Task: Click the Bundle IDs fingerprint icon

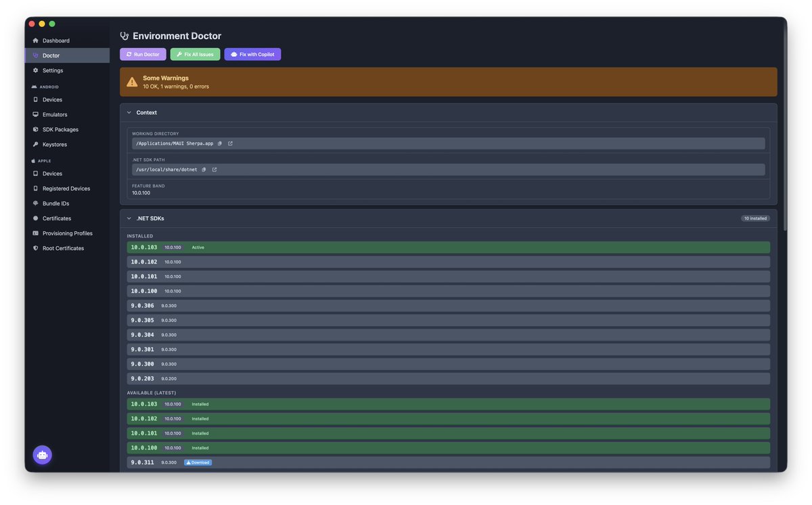Action: pos(36,203)
